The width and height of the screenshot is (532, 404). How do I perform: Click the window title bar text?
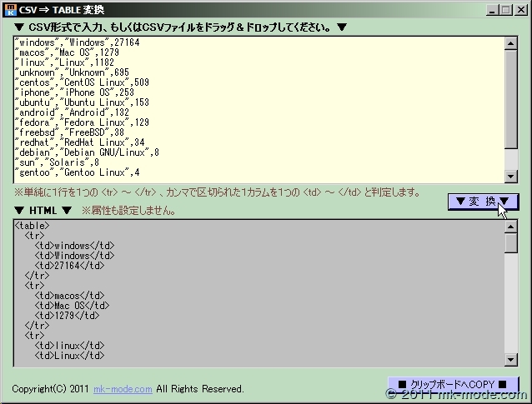click(x=63, y=9)
